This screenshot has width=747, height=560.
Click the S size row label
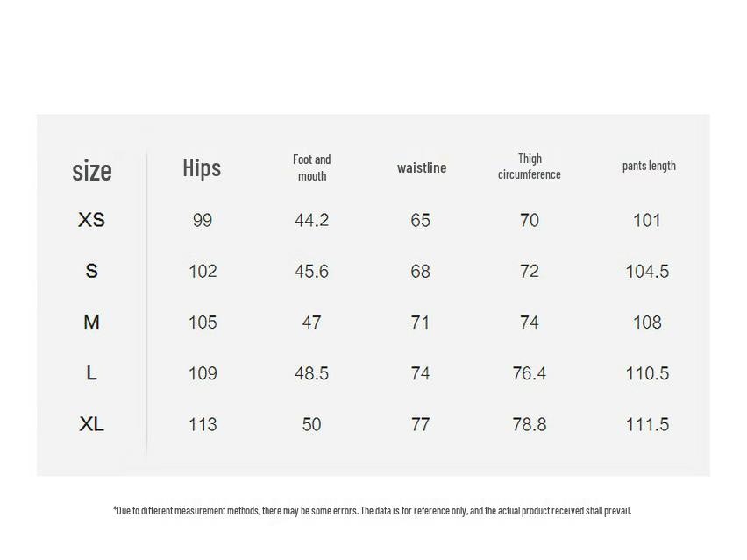click(x=91, y=272)
